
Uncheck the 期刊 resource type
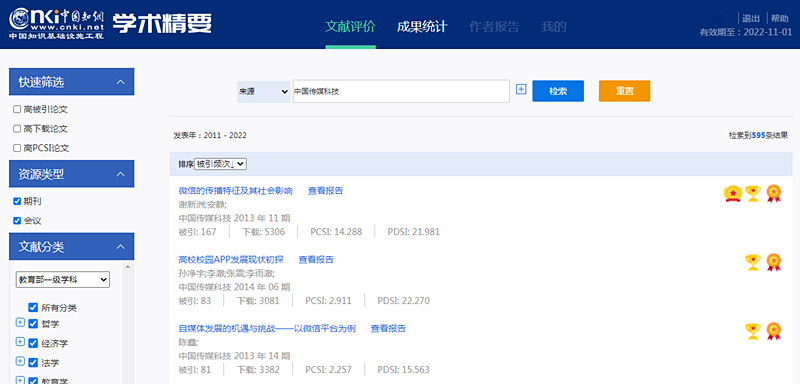(17, 201)
